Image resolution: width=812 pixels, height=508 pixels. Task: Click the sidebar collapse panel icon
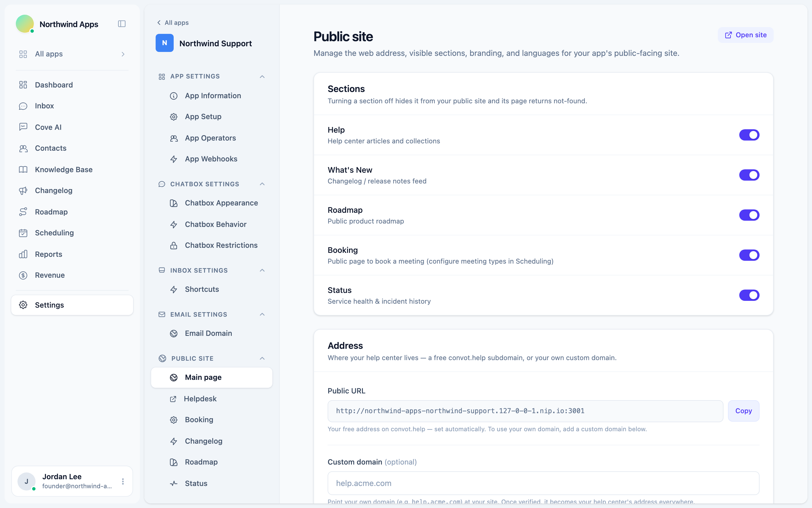(122, 24)
